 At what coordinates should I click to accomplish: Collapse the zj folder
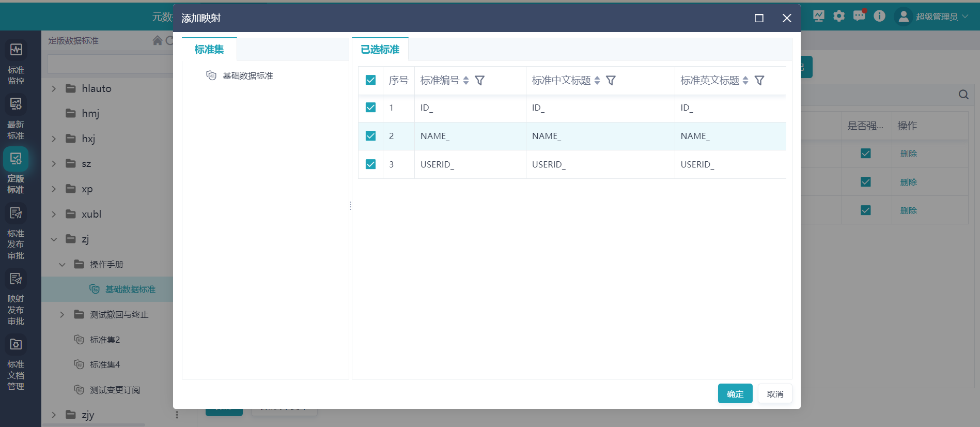tap(54, 239)
